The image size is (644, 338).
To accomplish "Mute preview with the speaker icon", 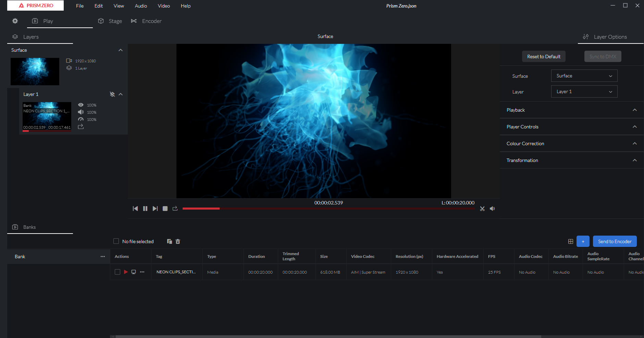I will pos(492,209).
